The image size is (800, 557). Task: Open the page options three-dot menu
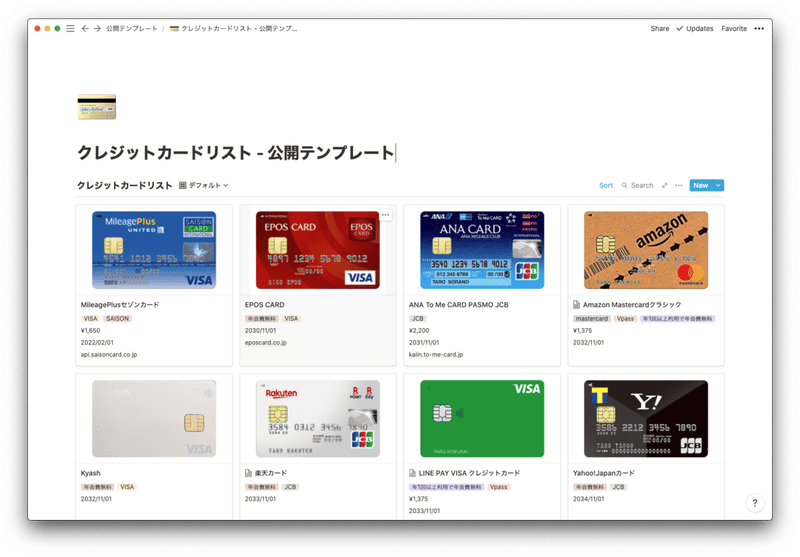coord(759,29)
